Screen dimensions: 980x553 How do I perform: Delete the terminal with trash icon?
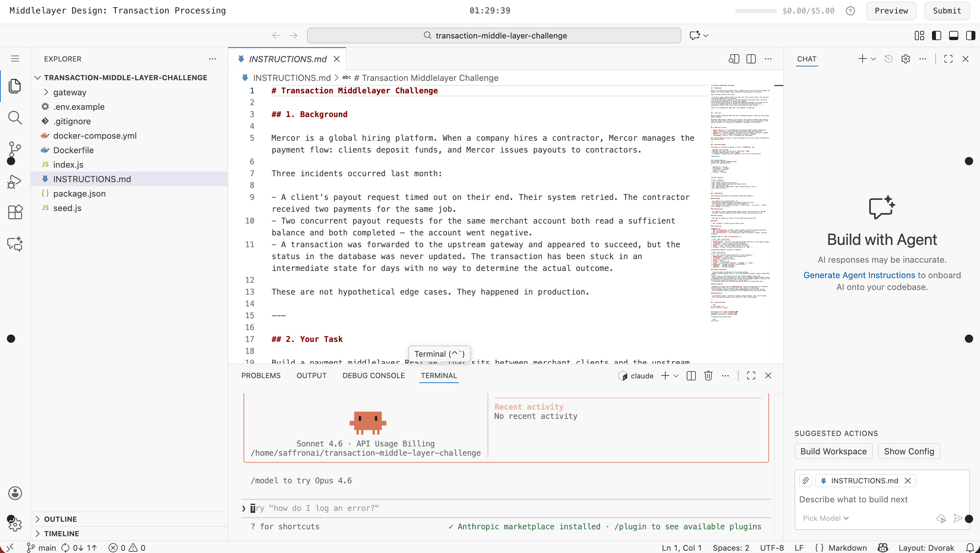(x=708, y=375)
